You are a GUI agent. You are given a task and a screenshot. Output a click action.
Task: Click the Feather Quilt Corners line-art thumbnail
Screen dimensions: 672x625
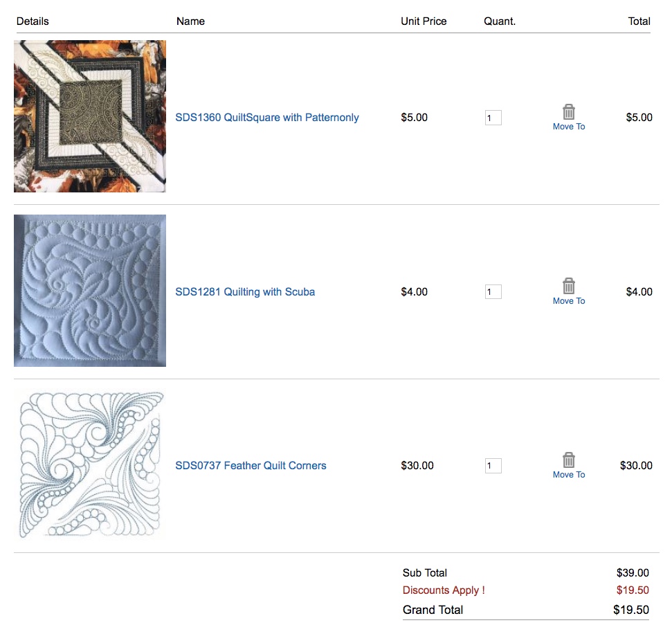(x=90, y=465)
